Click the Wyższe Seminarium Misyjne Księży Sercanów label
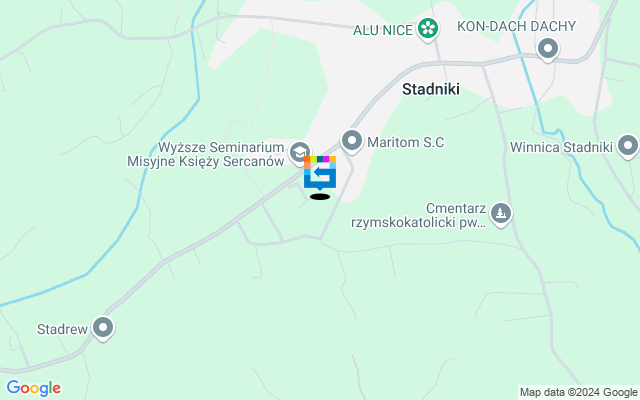The width and height of the screenshot is (640, 400). [x=206, y=154]
